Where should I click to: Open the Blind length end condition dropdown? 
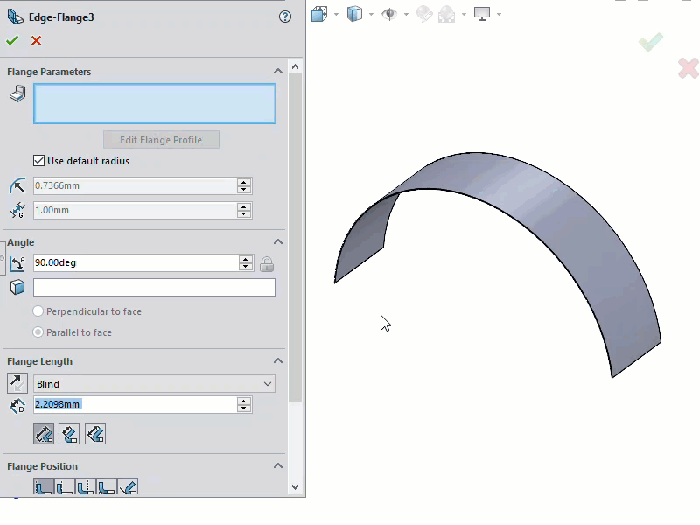(x=154, y=384)
